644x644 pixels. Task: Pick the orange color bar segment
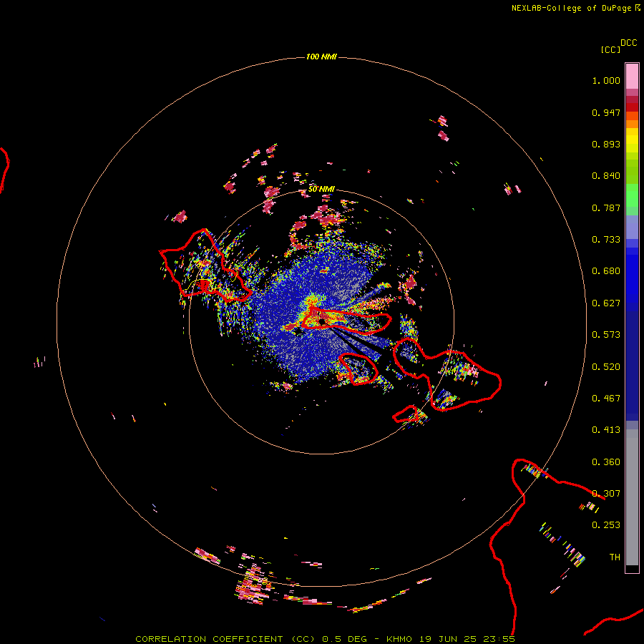click(632, 123)
